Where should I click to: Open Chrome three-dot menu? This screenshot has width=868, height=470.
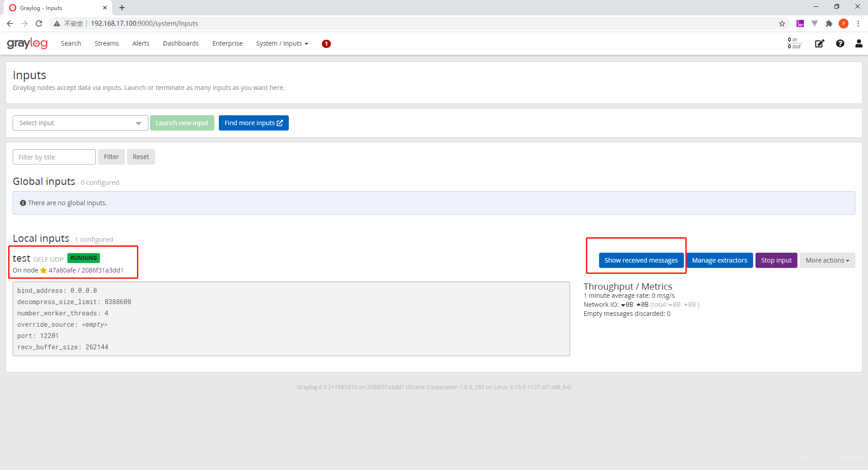[858, 23]
